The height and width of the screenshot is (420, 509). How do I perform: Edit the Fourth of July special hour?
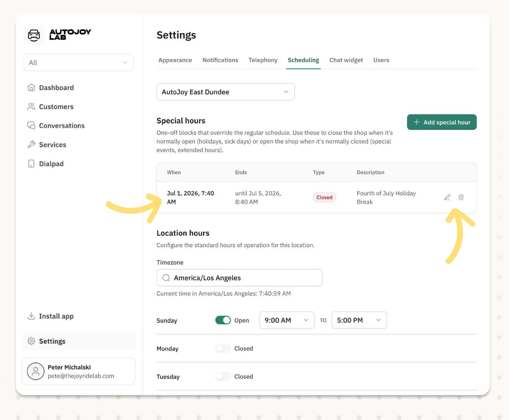click(x=447, y=197)
